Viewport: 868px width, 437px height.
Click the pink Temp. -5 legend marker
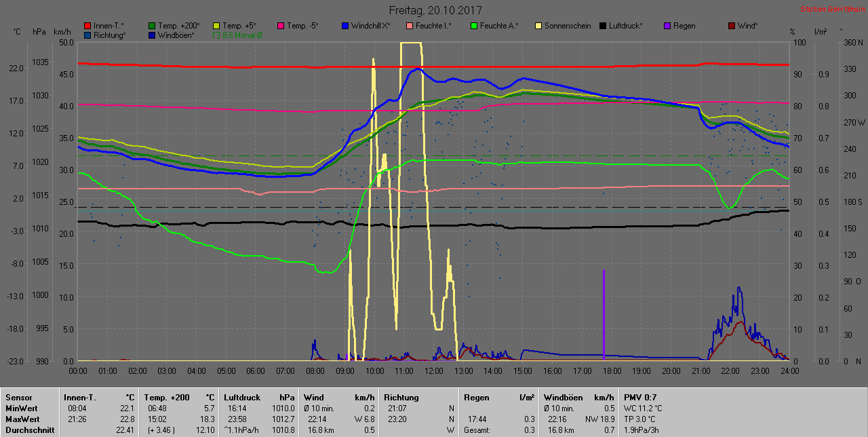tap(281, 26)
